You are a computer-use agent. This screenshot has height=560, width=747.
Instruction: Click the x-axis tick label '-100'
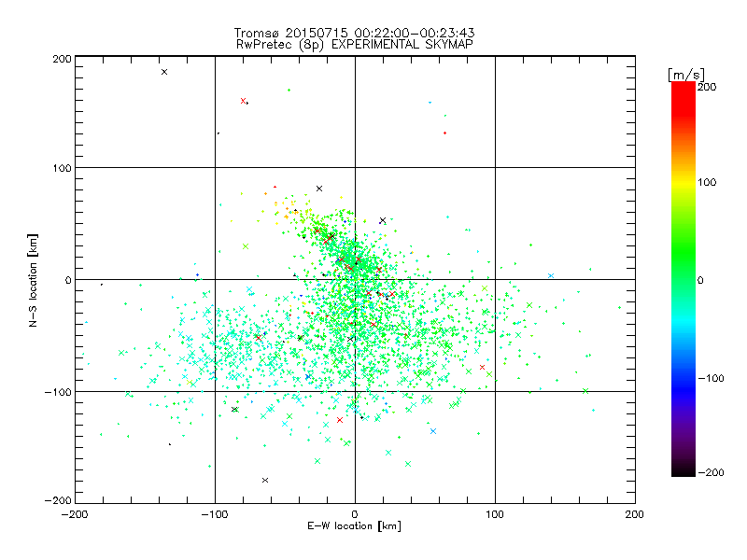(215, 514)
